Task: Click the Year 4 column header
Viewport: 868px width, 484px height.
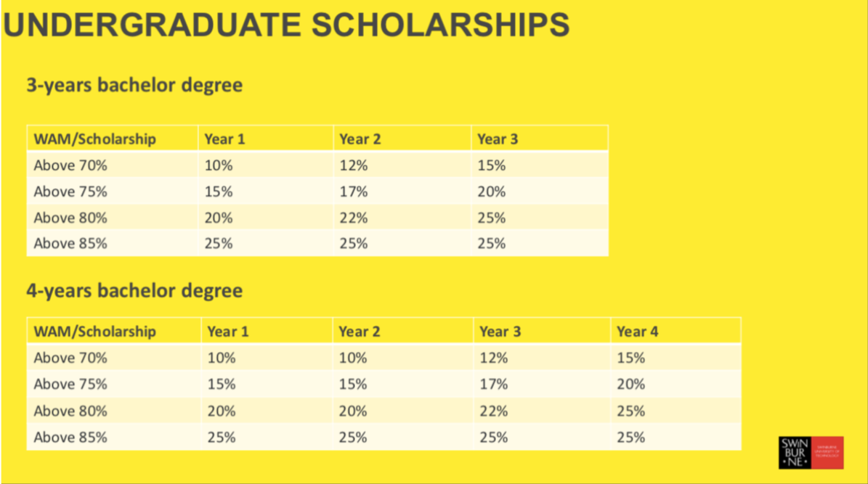Action: point(637,332)
